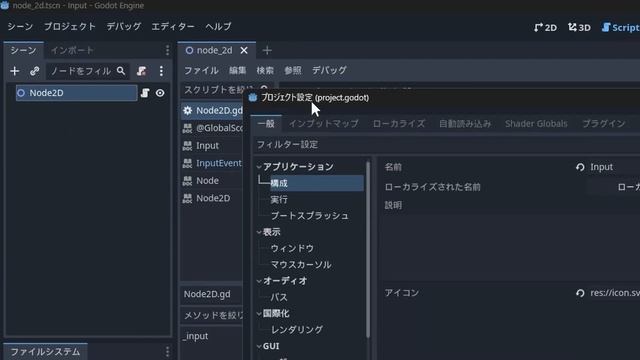640x360 pixels.
Task: Click search icon in node filter field
Action: coord(121,71)
